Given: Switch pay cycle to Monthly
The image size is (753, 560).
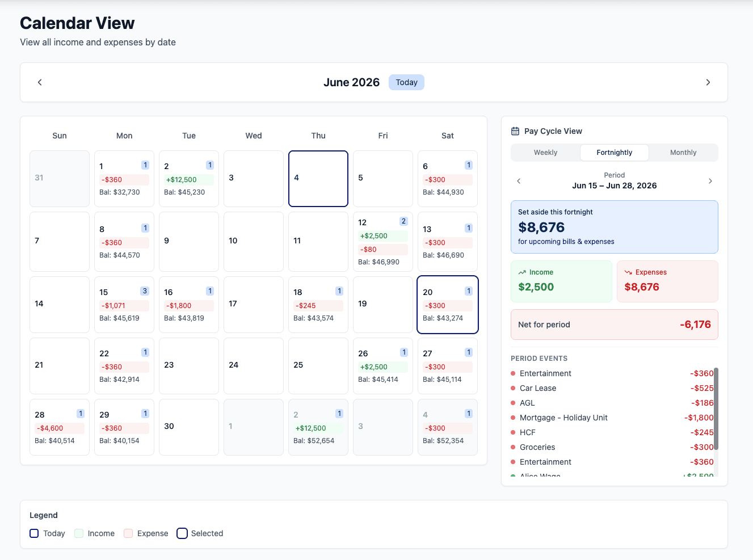Looking at the screenshot, I should [x=683, y=153].
